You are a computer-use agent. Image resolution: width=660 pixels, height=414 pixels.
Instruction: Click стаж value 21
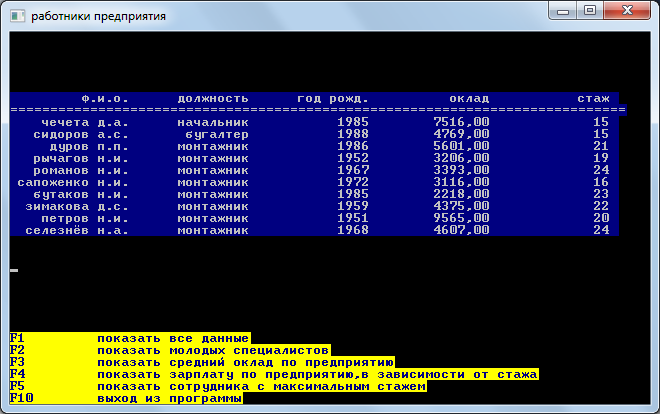(601, 146)
